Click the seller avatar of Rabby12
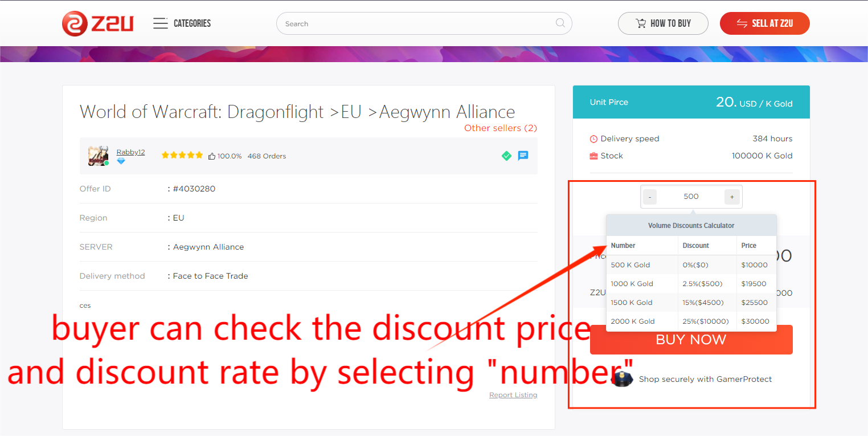The height and width of the screenshot is (436, 868). (99, 156)
